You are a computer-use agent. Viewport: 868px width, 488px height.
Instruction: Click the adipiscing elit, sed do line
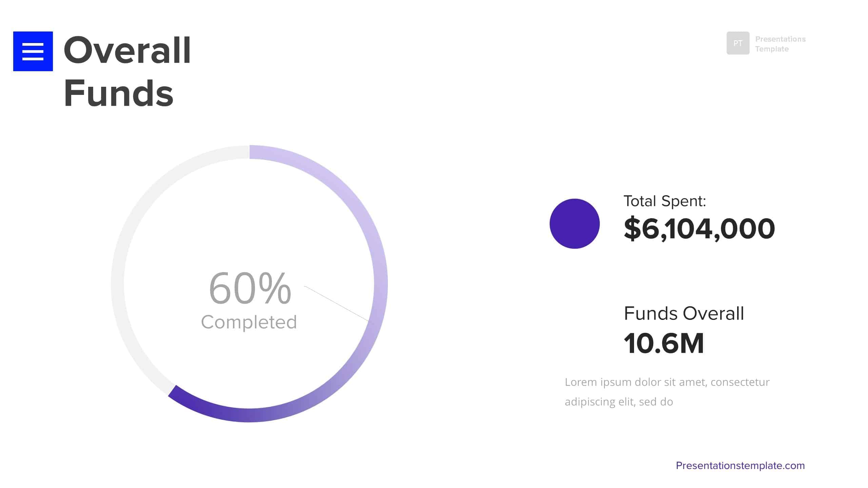[x=619, y=402]
